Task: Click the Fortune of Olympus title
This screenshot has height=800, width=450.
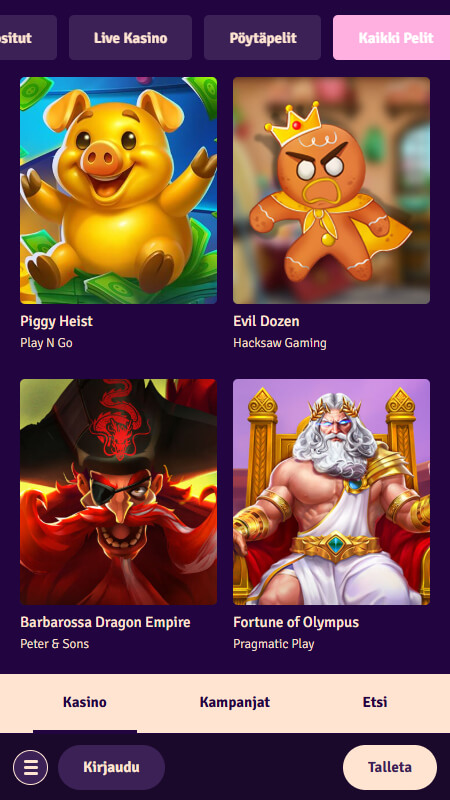Action: (296, 622)
